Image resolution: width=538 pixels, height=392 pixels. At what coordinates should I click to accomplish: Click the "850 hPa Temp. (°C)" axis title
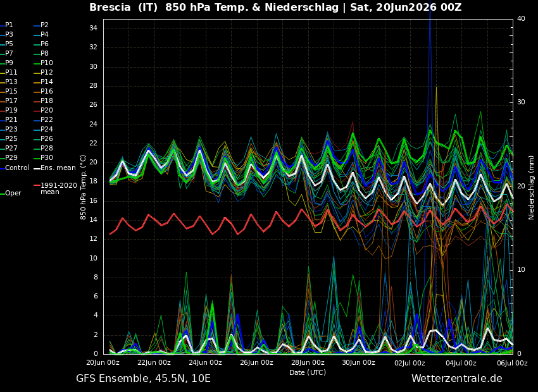[x=83, y=187]
